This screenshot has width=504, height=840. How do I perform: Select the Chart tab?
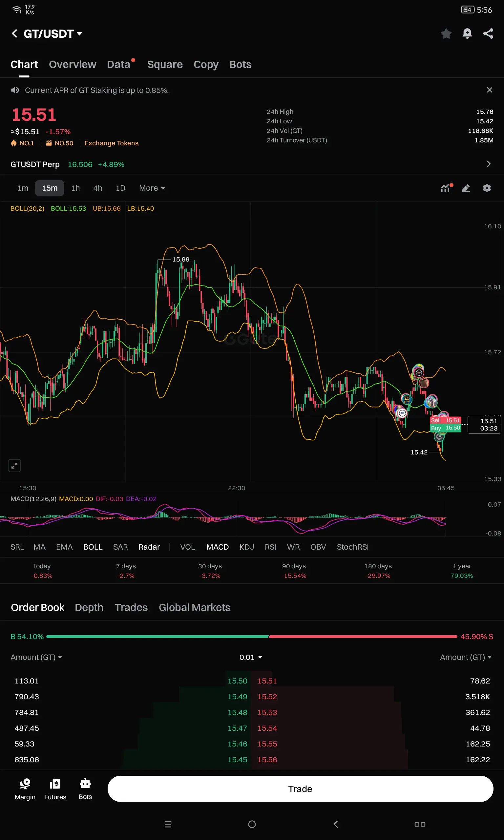pyautogui.click(x=24, y=65)
